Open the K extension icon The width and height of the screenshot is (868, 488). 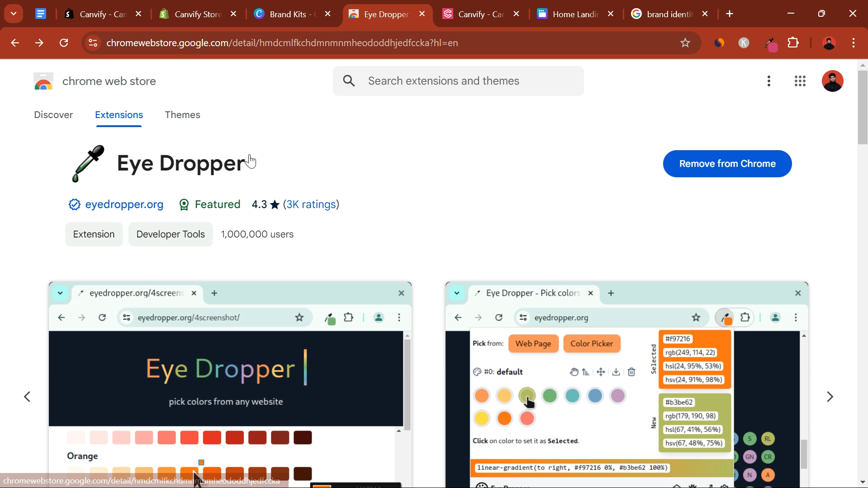point(744,43)
